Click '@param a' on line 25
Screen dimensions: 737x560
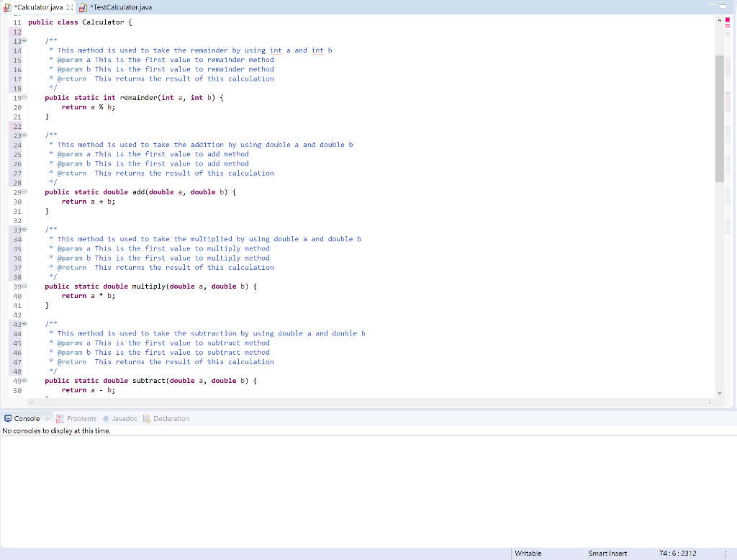point(74,154)
